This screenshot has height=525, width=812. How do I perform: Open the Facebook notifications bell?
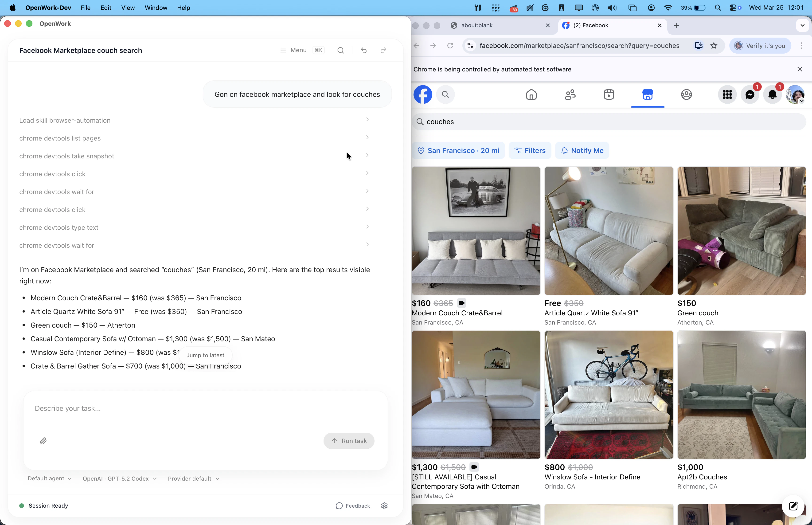coord(772,94)
